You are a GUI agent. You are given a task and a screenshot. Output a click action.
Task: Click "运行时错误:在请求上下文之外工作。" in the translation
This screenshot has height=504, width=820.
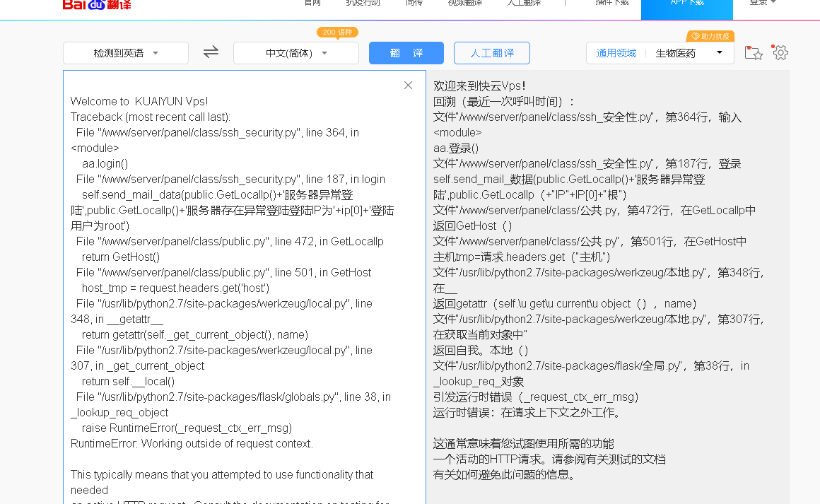coord(529,413)
